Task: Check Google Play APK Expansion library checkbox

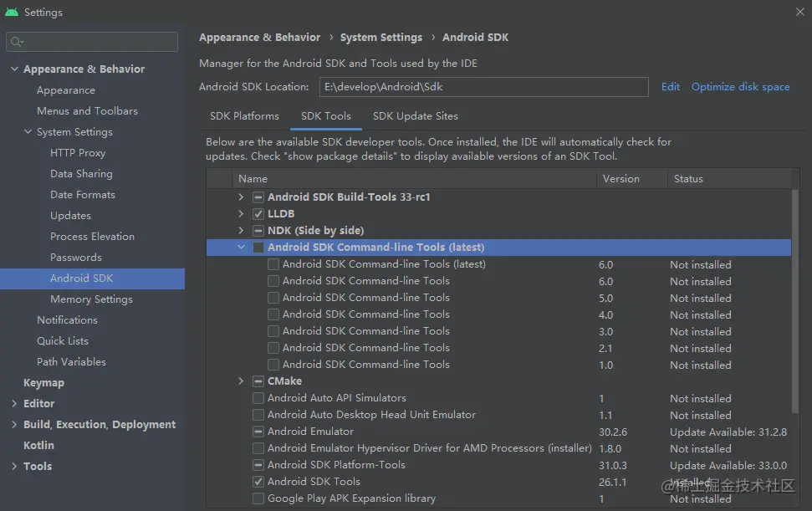Action: pos(258,498)
